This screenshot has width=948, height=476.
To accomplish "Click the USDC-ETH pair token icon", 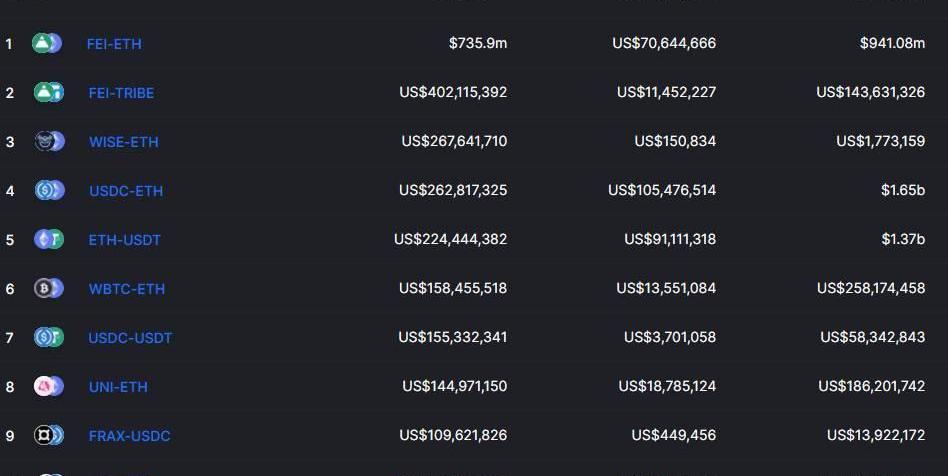I will click(x=50, y=190).
